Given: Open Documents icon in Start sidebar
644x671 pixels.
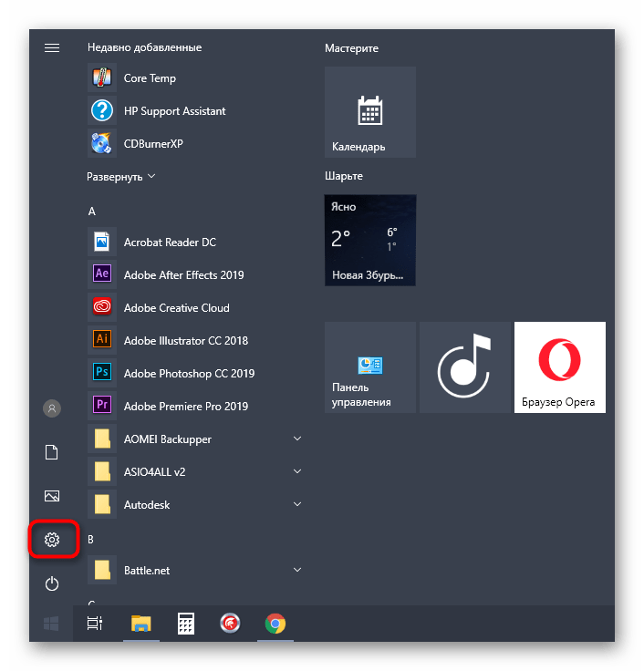Looking at the screenshot, I should coord(52,452).
